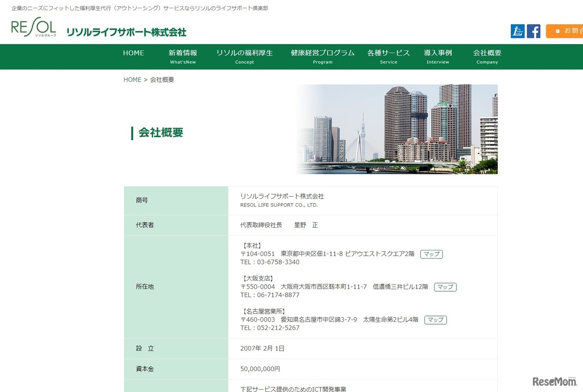Screen dimensions: 583x392
Task: Click HOME in the breadcrumb trail
Action: click(x=132, y=80)
